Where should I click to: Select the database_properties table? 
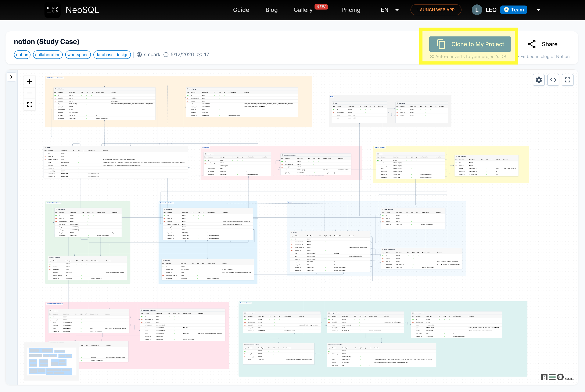tap(382, 355)
